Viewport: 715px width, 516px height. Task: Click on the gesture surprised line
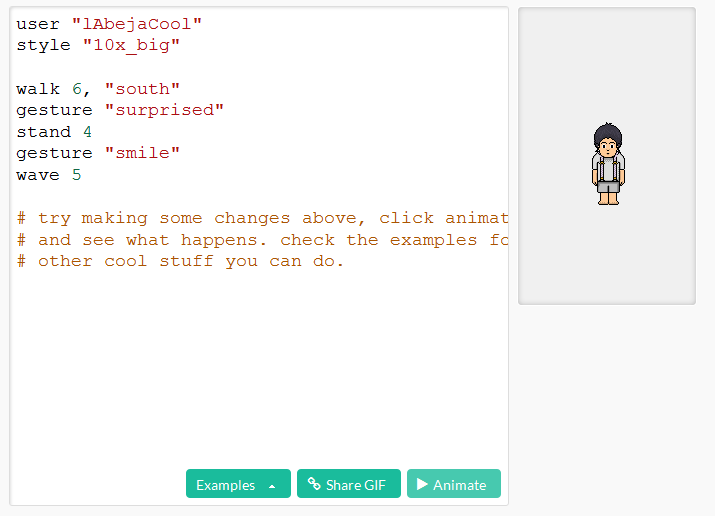tap(120, 110)
